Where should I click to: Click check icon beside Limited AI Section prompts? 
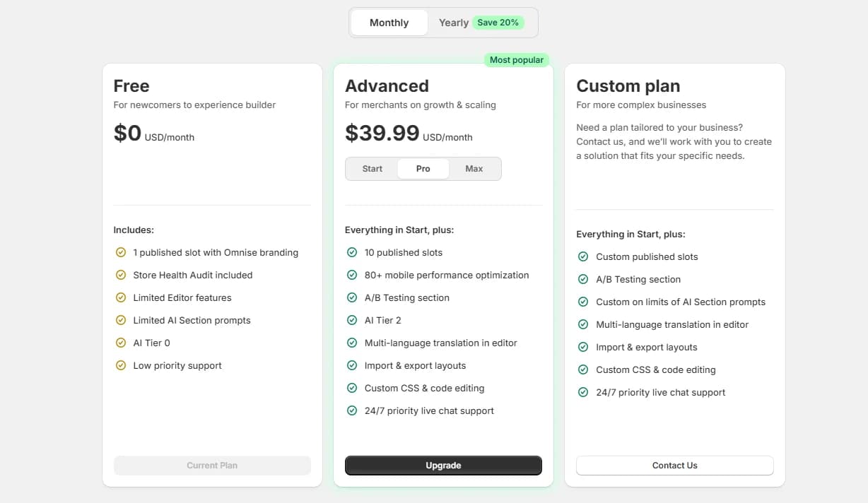coord(121,320)
